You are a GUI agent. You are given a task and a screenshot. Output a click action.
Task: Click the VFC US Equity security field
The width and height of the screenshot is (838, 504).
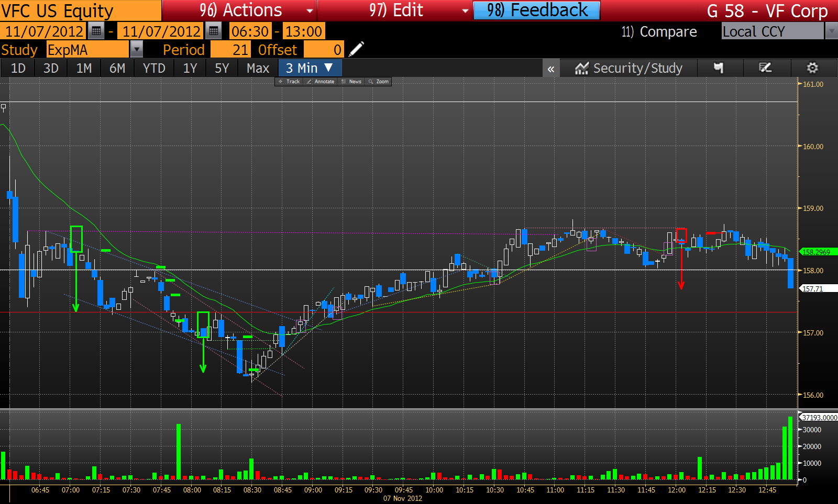(81, 10)
